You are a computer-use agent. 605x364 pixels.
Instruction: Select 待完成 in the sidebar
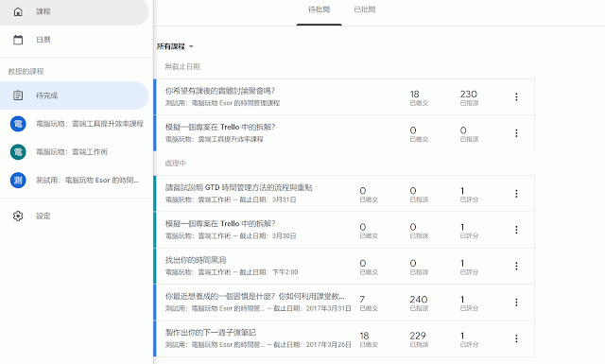coord(74,95)
